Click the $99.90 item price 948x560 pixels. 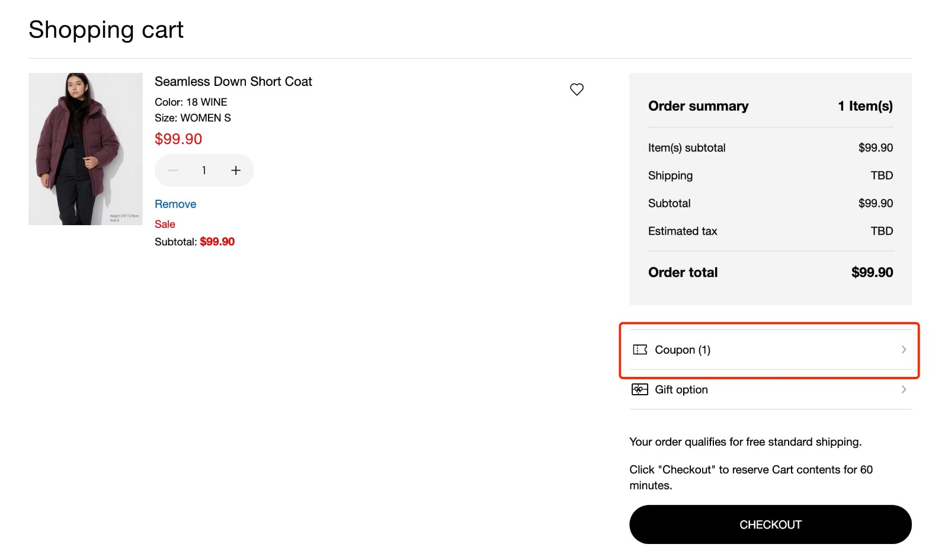tap(178, 139)
